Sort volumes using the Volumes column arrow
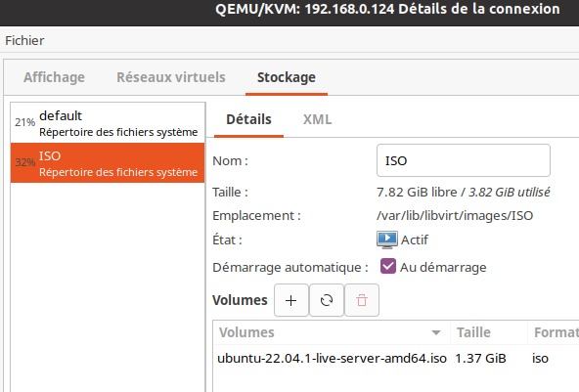The width and height of the screenshot is (579, 392). coord(436,332)
